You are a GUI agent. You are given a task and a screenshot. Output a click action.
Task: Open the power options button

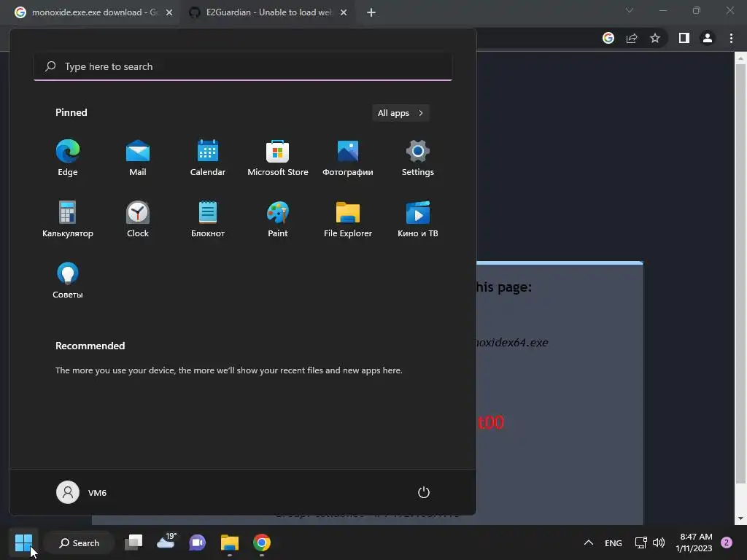(x=424, y=492)
